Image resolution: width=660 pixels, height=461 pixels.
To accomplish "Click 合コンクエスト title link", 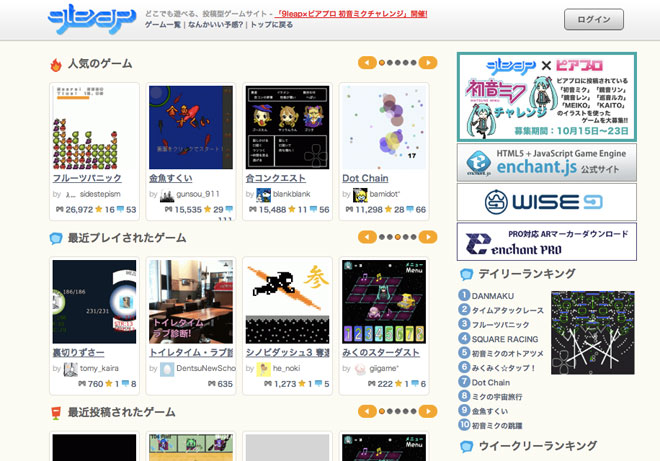I will pyautogui.click(x=276, y=178).
